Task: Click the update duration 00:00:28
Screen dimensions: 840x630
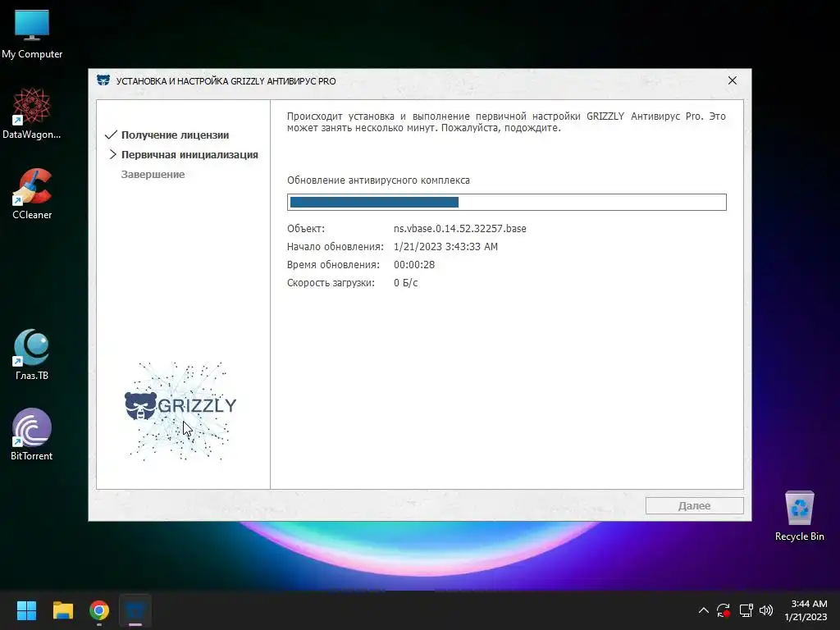Action: point(414,265)
